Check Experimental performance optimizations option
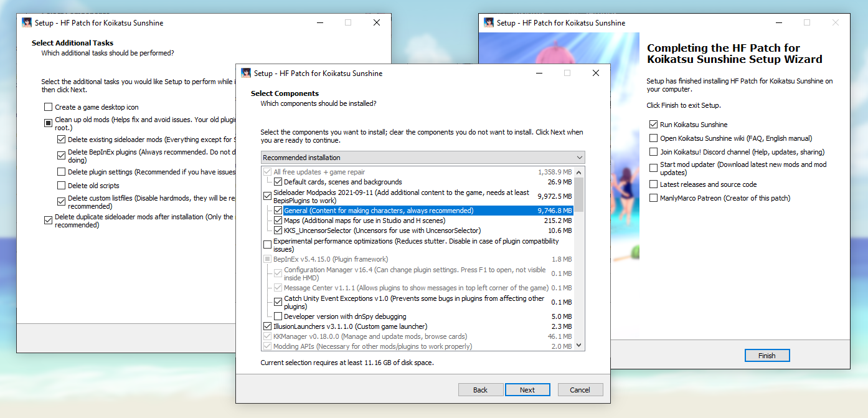This screenshot has width=868, height=418. 268,245
